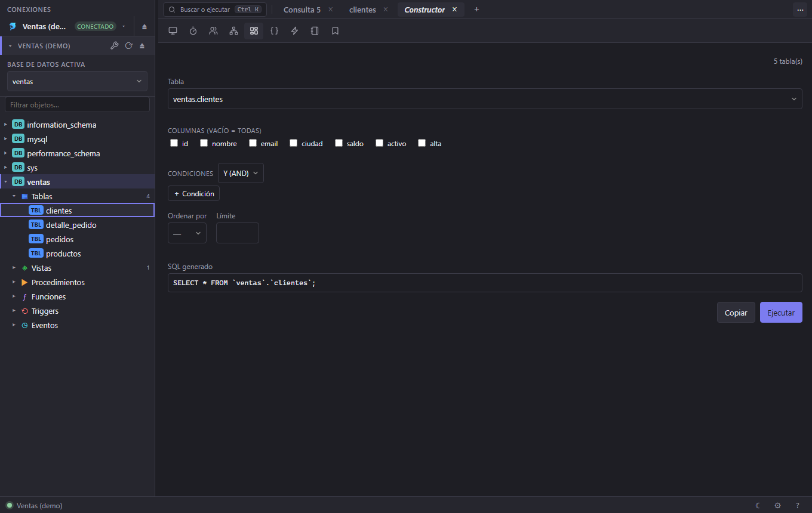Check the alta column checkbox
The height and width of the screenshot is (513, 812).
tap(422, 143)
